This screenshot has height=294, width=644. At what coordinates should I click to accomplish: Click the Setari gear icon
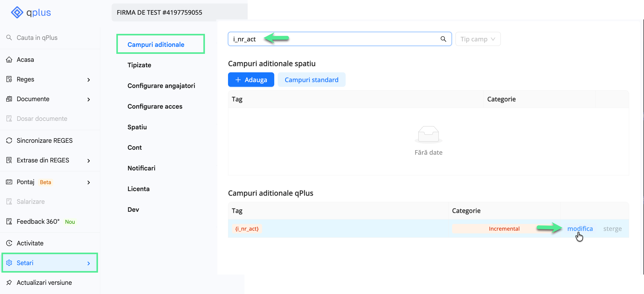tap(9, 263)
